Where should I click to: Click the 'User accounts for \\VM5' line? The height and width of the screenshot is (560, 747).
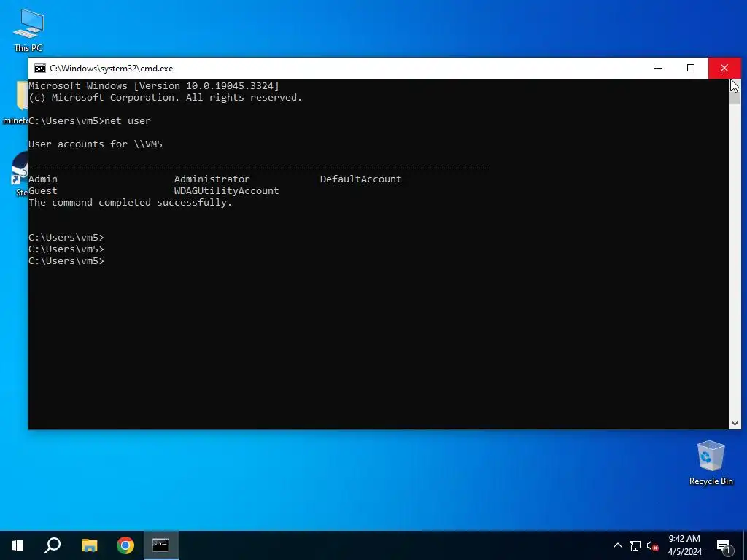(x=96, y=144)
